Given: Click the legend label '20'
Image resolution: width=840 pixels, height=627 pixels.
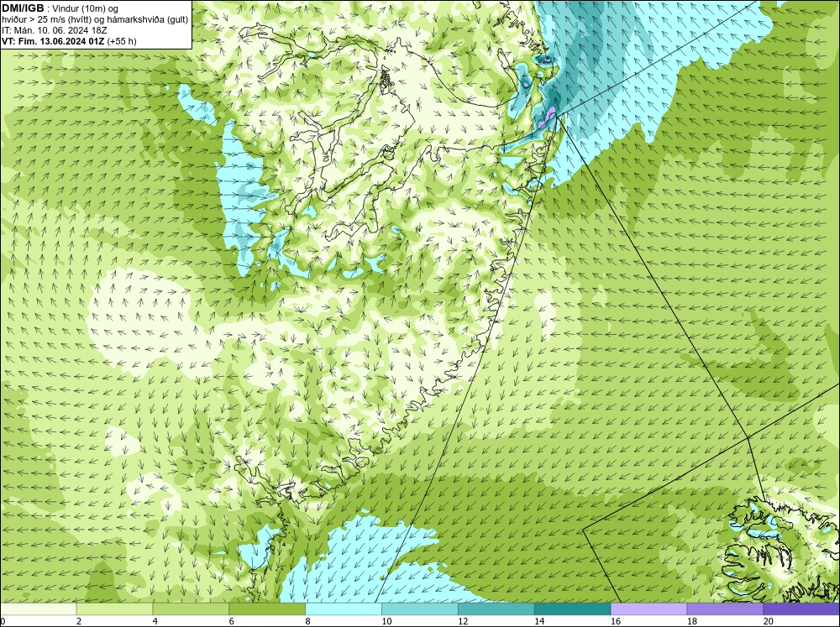Looking at the screenshot, I should [x=768, y=621].
